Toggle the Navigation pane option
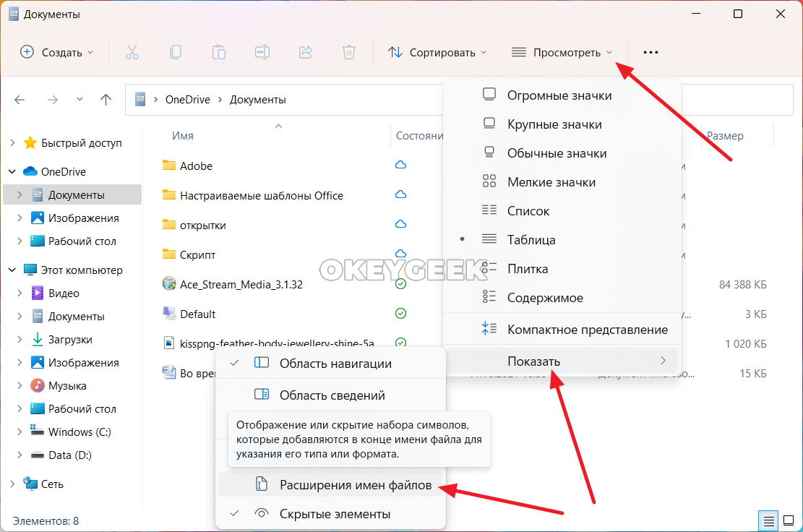Viewport: 803px width, 532px height. coord(330,364)
